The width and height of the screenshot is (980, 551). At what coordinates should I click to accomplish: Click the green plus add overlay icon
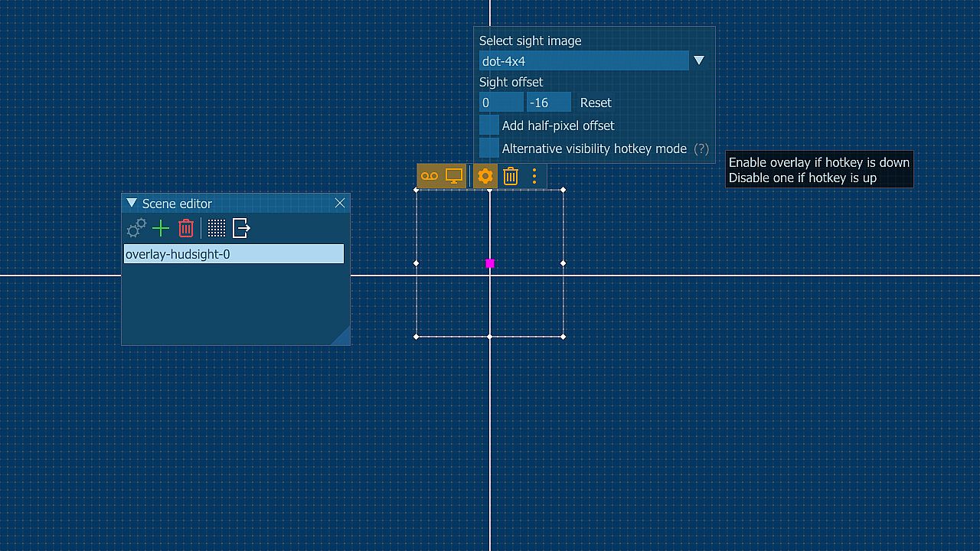(x=161, y=228)
